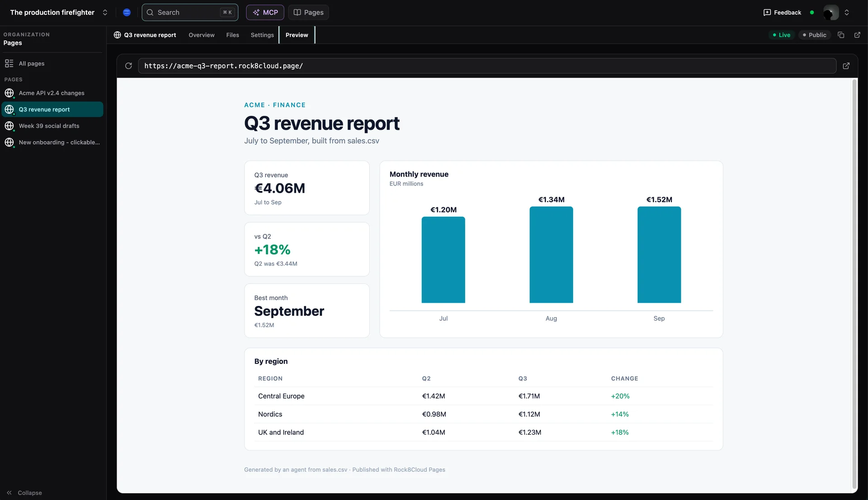Viewport: 868px width, 500px height.
Task: Click globe icon of New onboarding page
Action: (9, 142)
